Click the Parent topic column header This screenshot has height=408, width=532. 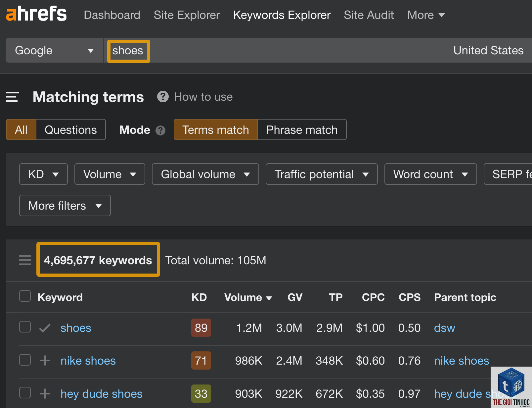pyautogui.click(x=465, y=297)
